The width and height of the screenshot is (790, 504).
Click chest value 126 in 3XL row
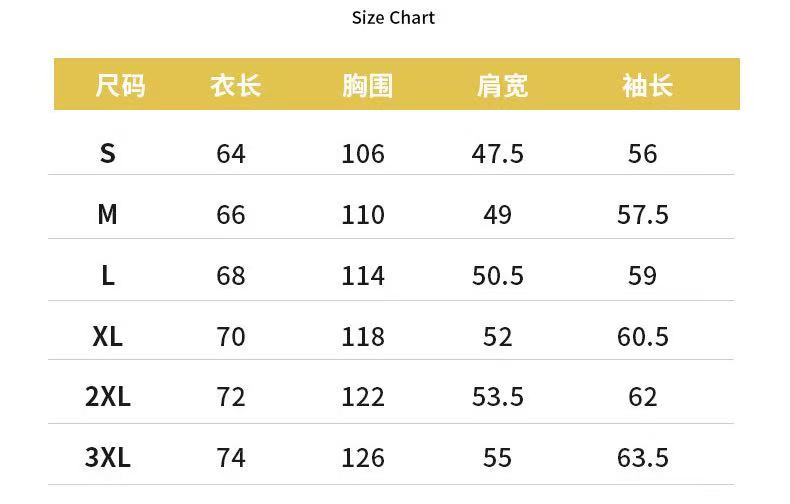363,458
